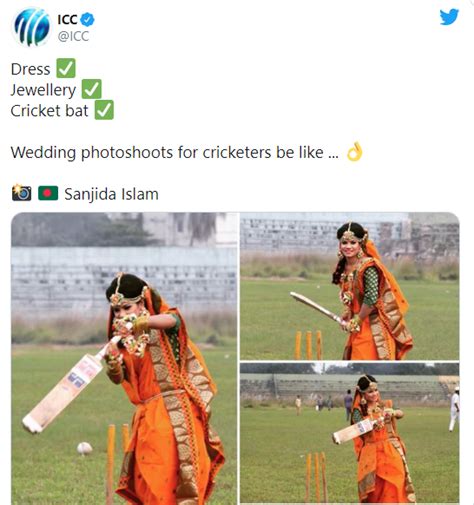Click the Sanjida Islam photo credit text

(111, 194)
